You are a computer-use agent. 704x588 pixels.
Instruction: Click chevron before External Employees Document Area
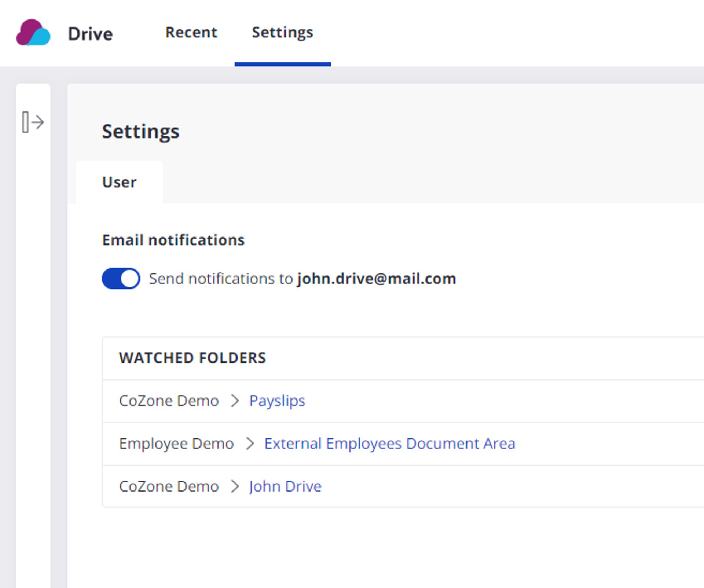250,444
